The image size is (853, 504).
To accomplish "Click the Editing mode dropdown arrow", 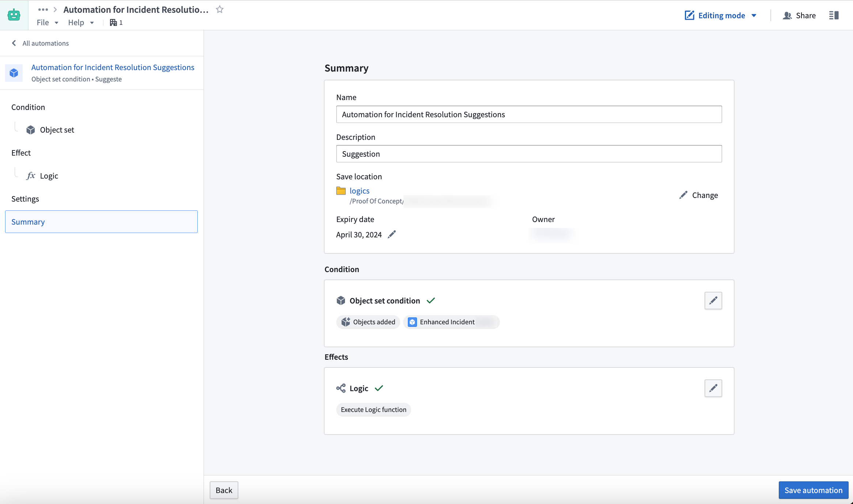I will point(755,16).
